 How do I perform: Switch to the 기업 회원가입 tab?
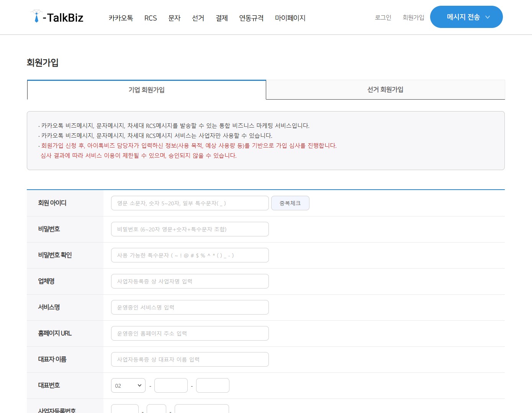tap(146, 90)
